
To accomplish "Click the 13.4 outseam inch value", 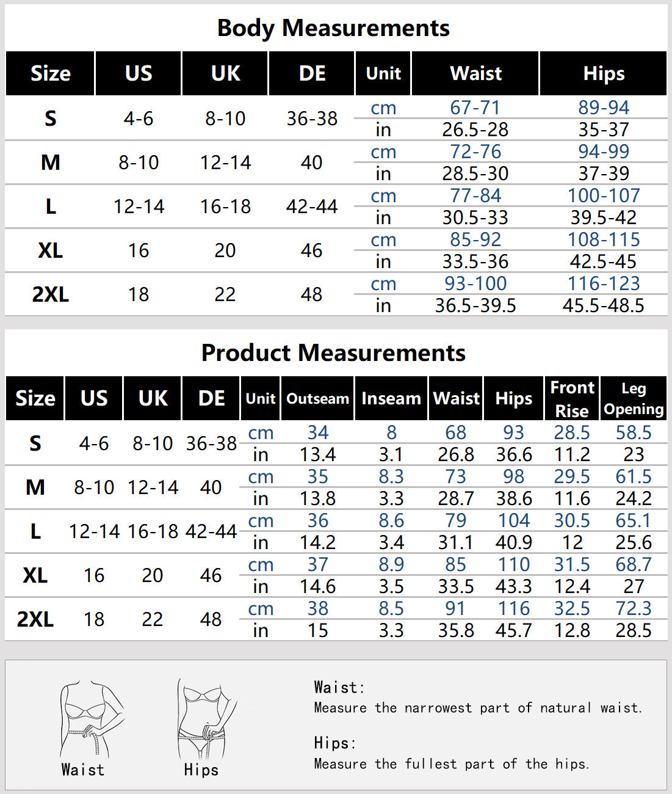I will coord(317,454).
